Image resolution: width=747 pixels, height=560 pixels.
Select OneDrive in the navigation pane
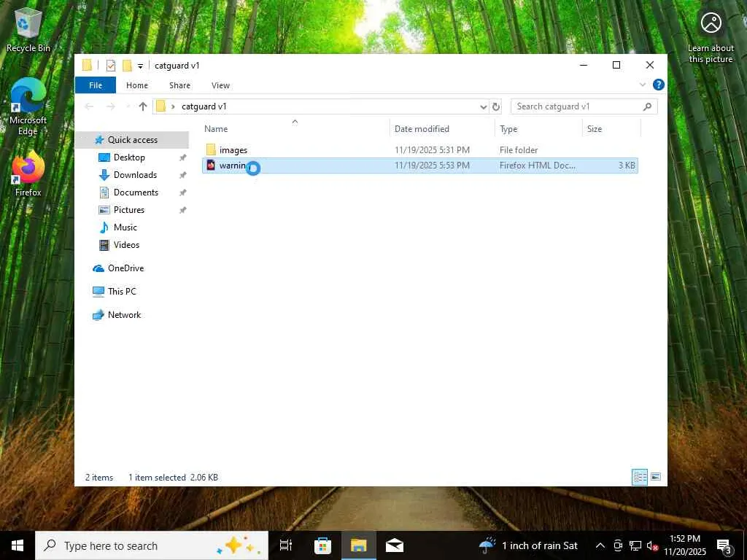pos(125,268)
